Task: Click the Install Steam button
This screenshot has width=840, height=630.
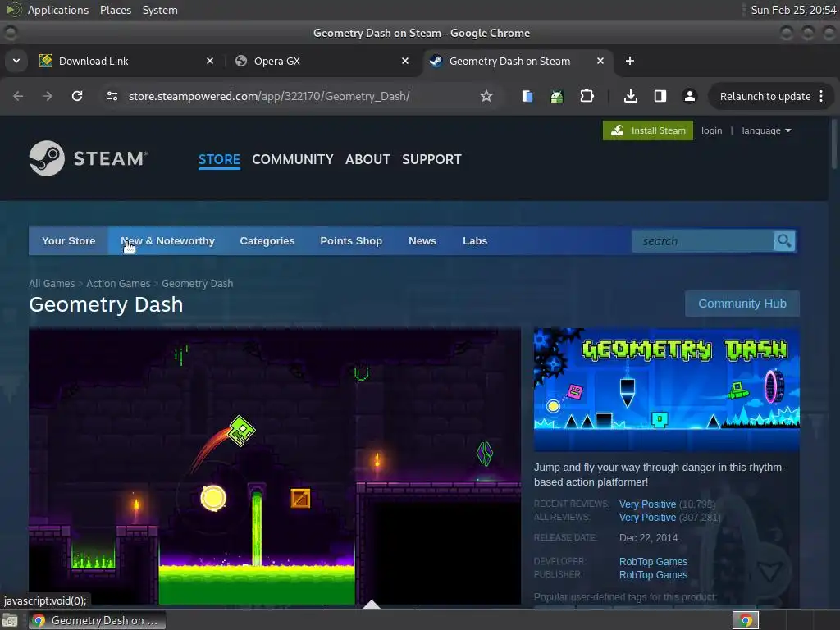Action: click(x=648, y=130)
